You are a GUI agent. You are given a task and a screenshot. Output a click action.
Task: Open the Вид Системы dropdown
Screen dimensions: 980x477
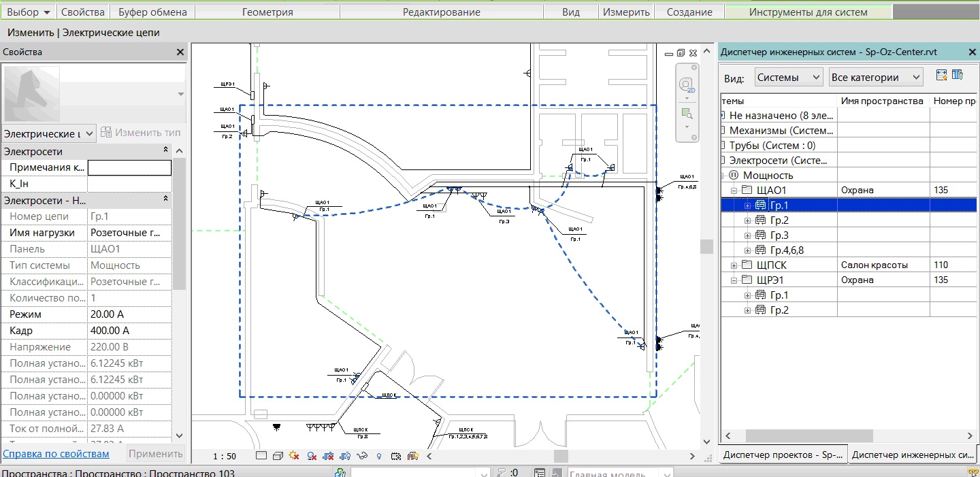[x=789, y=77]
